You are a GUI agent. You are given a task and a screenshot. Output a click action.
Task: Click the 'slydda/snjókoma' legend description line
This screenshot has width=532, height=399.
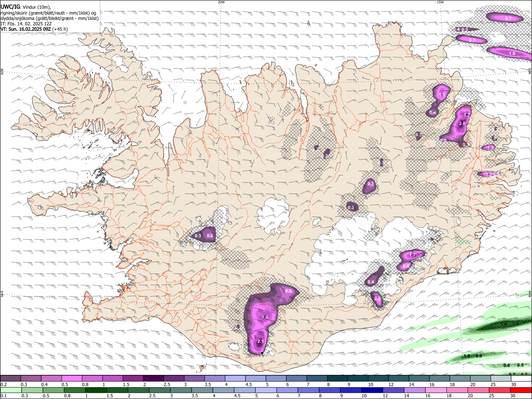pyautogui.click(x=50, y=18)
